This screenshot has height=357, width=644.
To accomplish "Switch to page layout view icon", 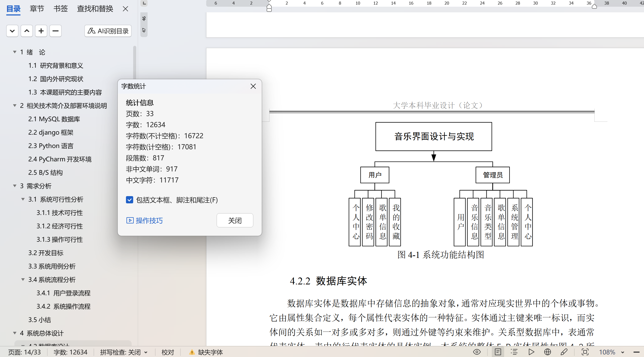I will [498, 352].
